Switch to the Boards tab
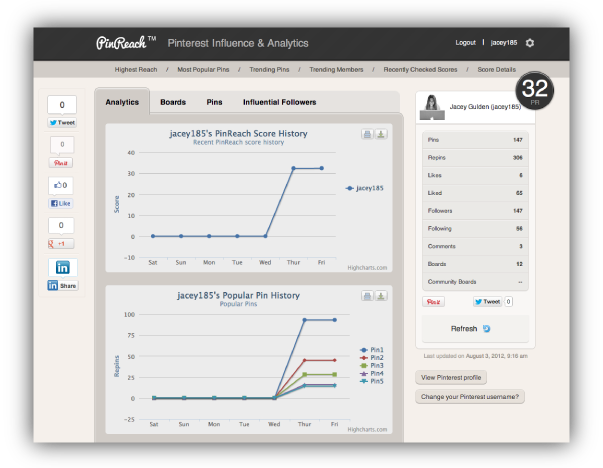 coord(173,102)
